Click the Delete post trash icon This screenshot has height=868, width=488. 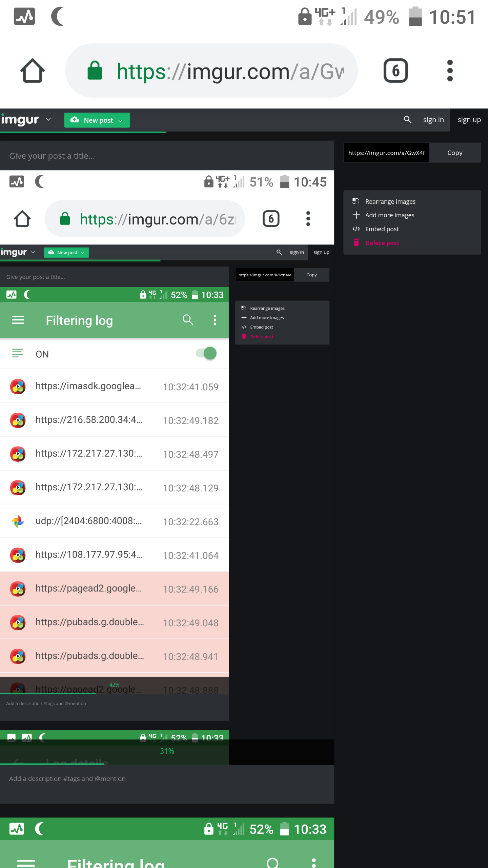tap(356, 243)
